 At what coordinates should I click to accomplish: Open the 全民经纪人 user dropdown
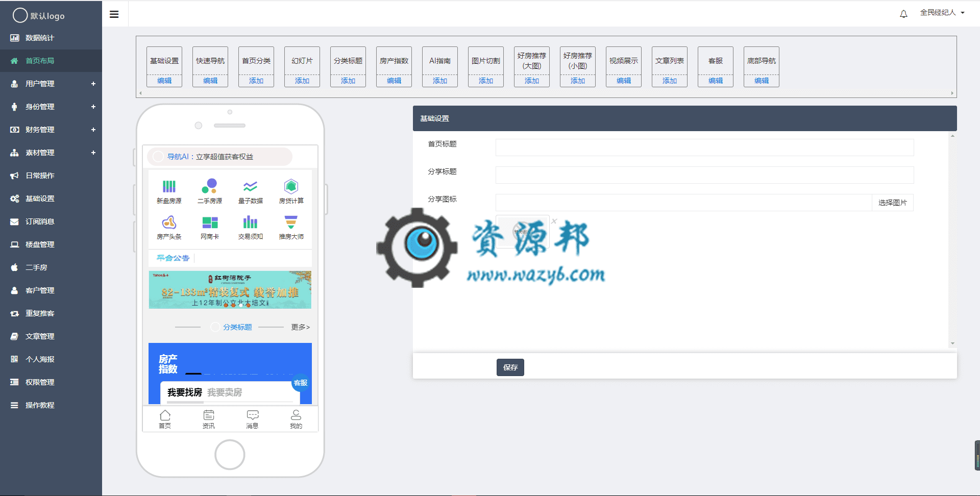tap(942, 13)
